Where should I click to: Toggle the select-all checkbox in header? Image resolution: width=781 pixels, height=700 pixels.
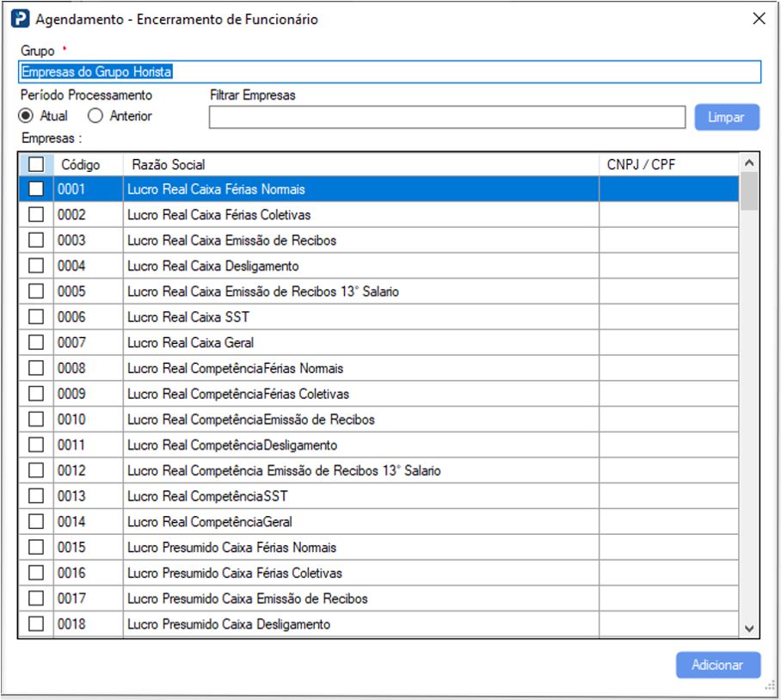click(x=36, y=164)
